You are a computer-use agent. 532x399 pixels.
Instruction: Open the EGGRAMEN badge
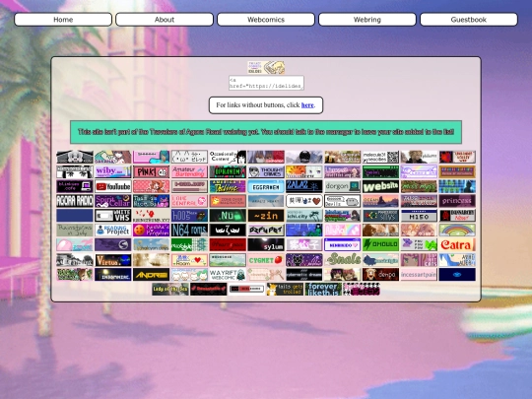pyautogui.click(x=266, y=186)
